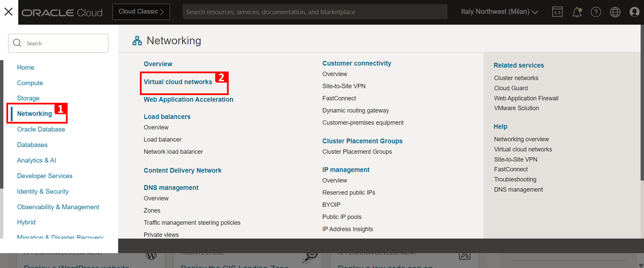Open the help question mark icon
This screenshot has height=268, width=644.
pyautogui.click(x=596, y=12)
